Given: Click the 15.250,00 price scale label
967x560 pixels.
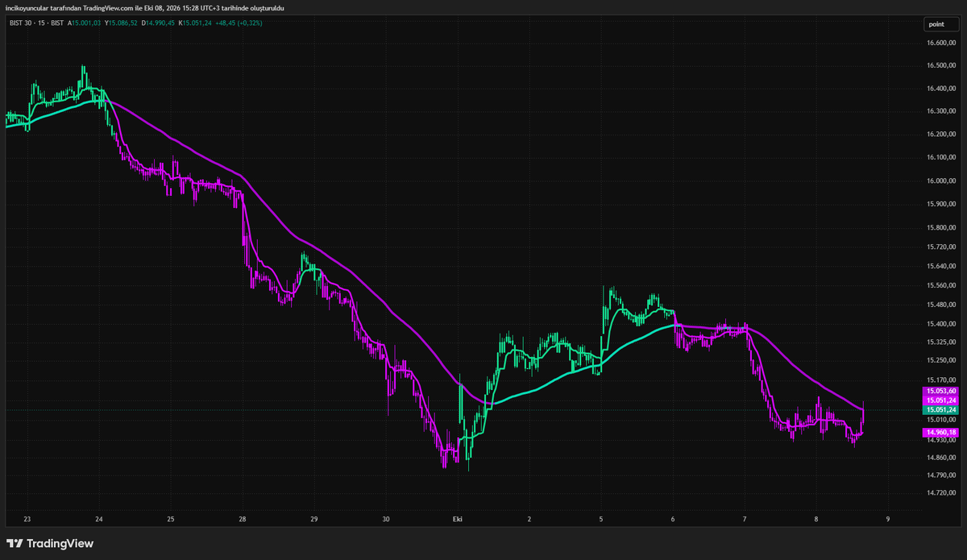Looking at the screenshot, I should [x=940, y=360].
